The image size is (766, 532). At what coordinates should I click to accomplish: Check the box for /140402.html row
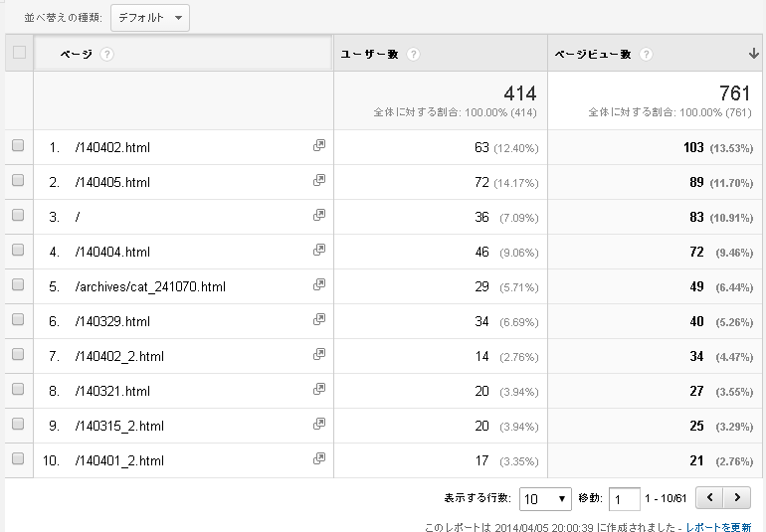18,146
